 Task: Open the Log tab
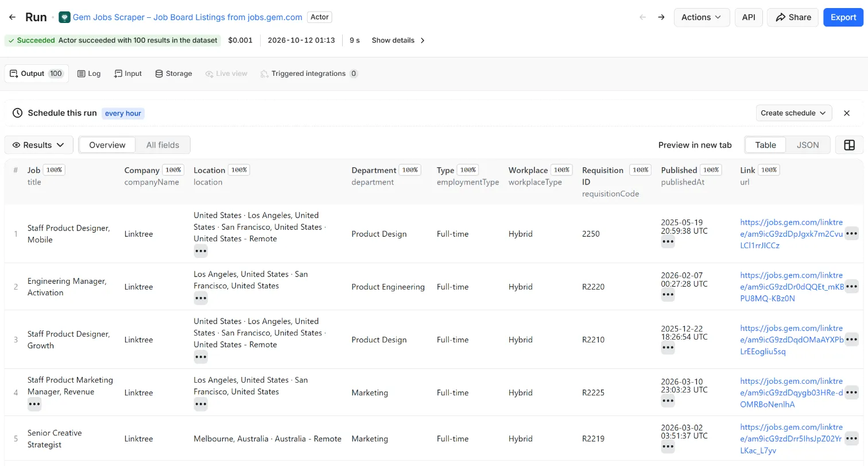pyautogui.click(x=89, y=74)
